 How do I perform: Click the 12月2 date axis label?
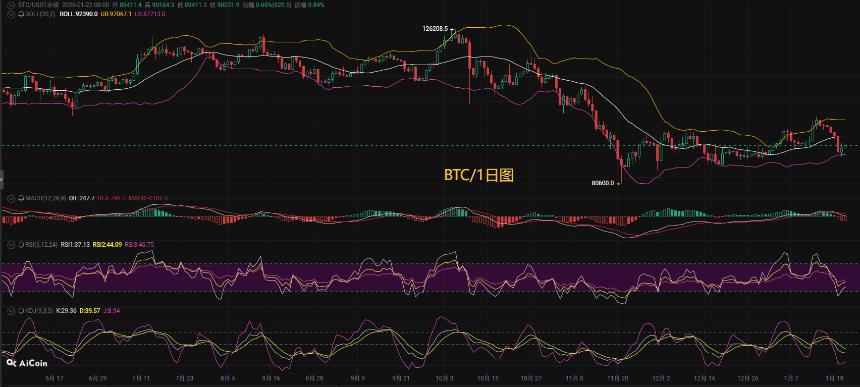pyautogui.click(x=661, y=378)
